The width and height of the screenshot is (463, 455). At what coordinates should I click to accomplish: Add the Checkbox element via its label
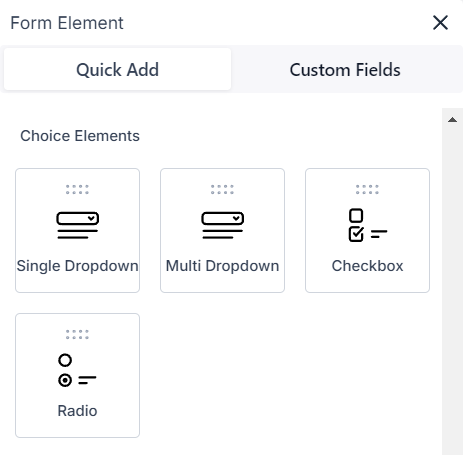367,266
